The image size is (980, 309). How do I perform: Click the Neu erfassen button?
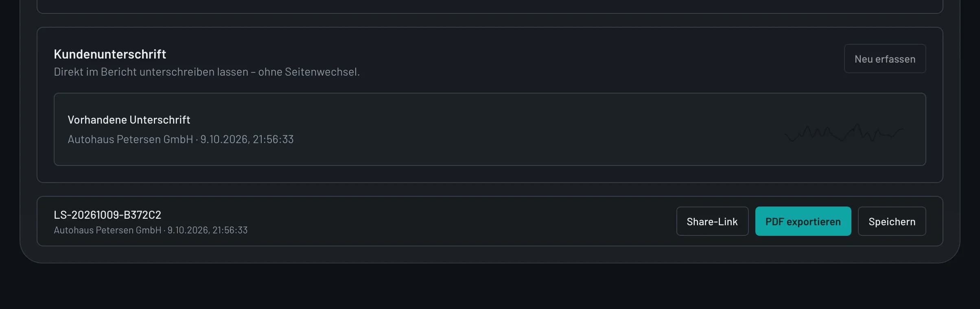tap(885, 59)
